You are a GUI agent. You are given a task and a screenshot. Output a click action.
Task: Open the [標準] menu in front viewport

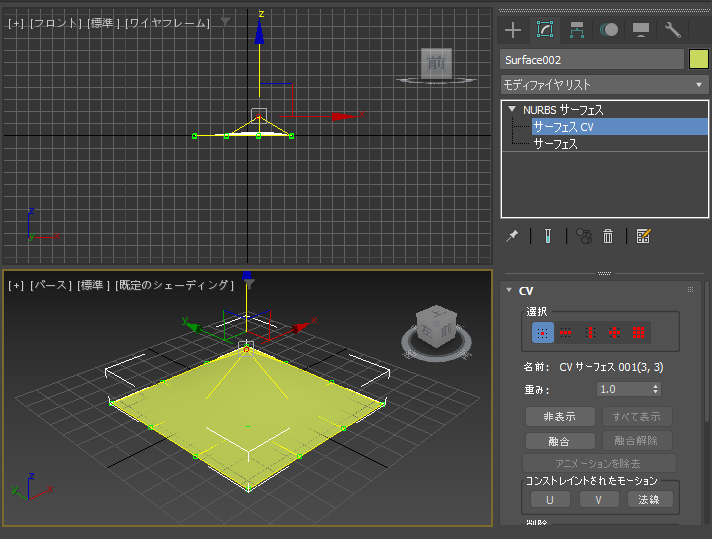click(103, 23)
